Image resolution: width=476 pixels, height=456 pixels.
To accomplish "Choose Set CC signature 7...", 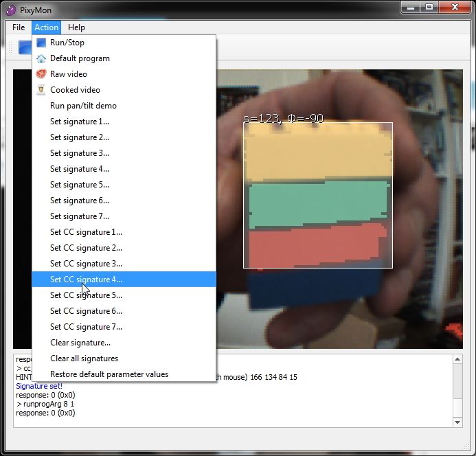I will tap(86, 327).
